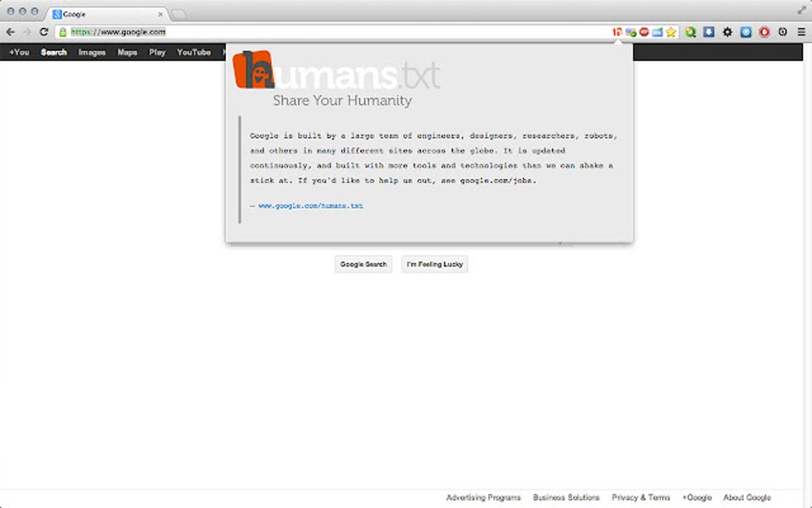Click the star to bookmark this page
Image resolution: width=812 pixels, height=508 pixels.
(672, 32)
